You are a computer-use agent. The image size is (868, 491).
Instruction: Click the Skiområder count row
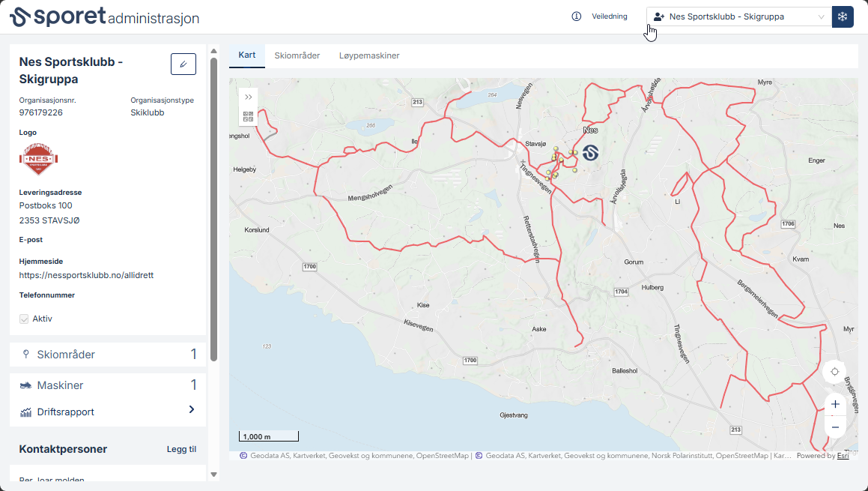[108, 355]
